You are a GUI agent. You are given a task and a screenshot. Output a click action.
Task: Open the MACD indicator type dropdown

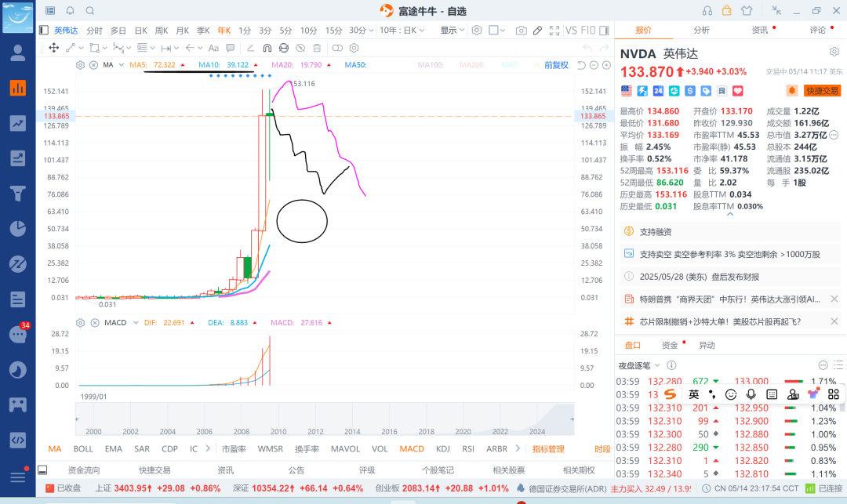[136, 323]
